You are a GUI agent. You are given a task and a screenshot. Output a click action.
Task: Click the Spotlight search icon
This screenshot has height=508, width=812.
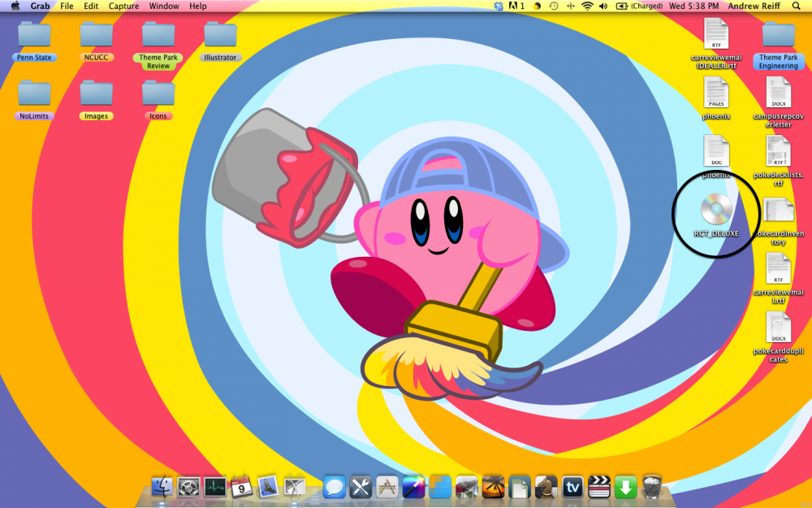[x=796, y=6]
